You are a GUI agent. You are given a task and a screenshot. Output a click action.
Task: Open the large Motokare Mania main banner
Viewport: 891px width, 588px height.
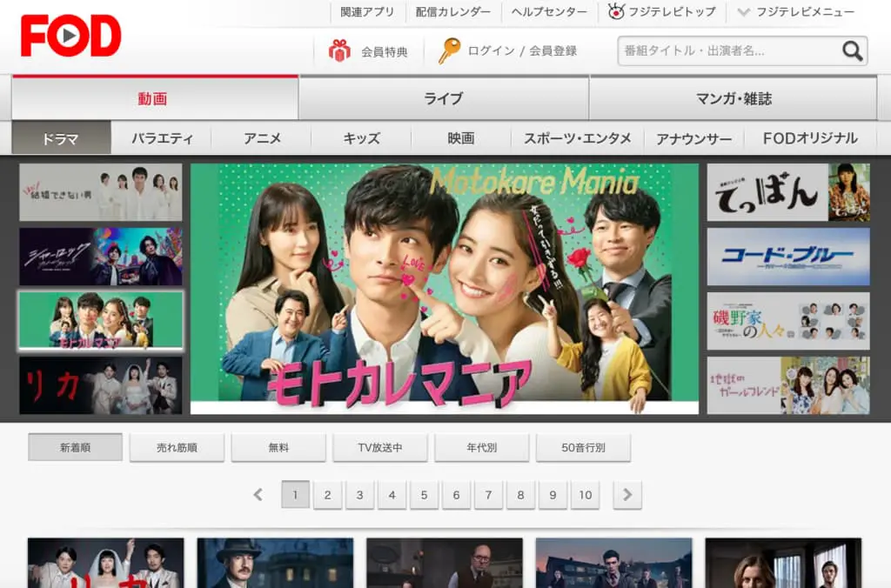tap(445, 289)
